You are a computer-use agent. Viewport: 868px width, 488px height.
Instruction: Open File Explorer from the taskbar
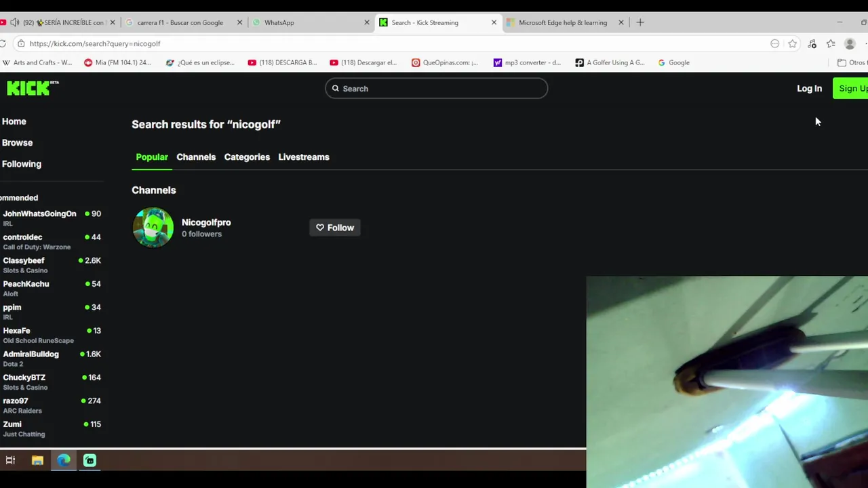37,460
